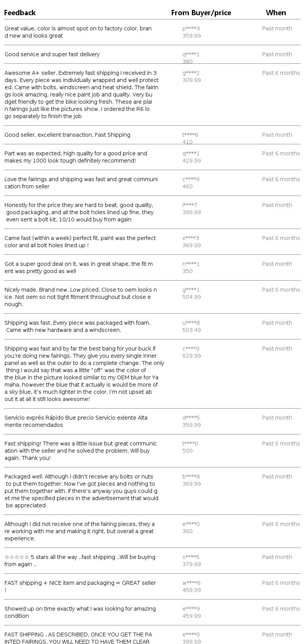Select buyer d****5
The width and height of the screenshot is (304, 644).
click(x=191, y=418)
